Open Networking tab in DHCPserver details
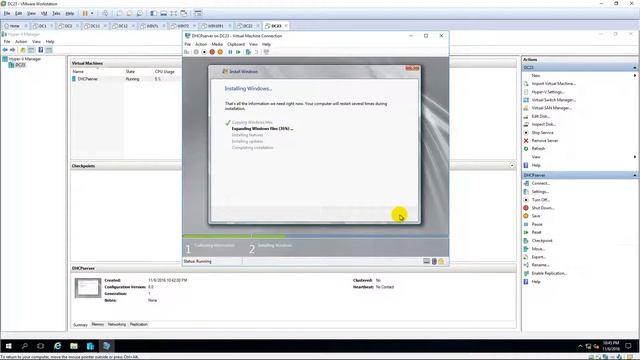The height and width of the screenshot is (360, 640). (x=117, y=324)
